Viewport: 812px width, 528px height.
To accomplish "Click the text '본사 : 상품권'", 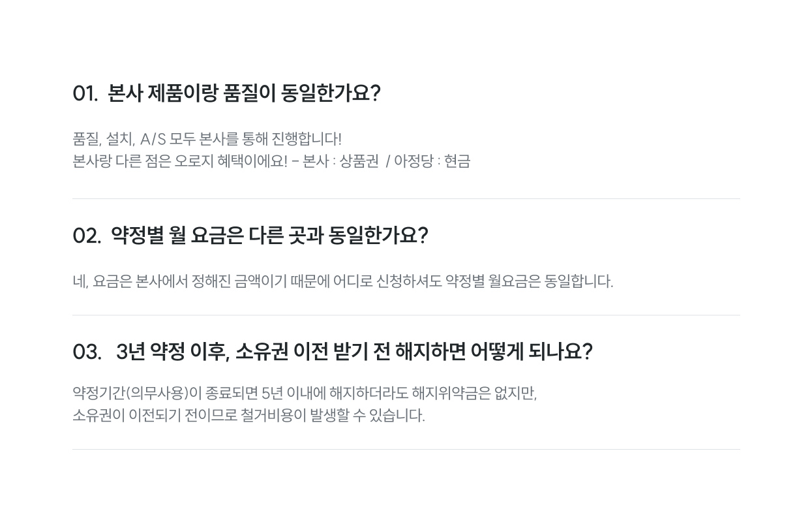I will (x=340, y=161).
